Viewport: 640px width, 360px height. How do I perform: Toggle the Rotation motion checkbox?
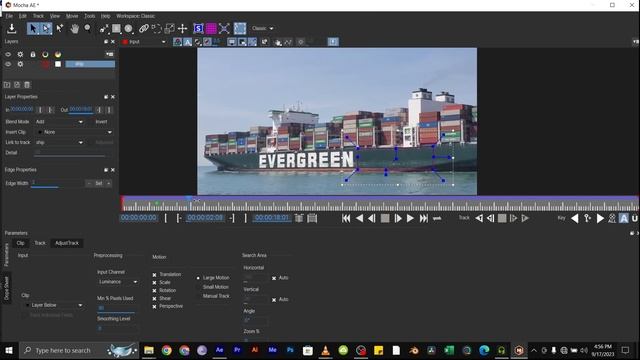tap(154, 291)
